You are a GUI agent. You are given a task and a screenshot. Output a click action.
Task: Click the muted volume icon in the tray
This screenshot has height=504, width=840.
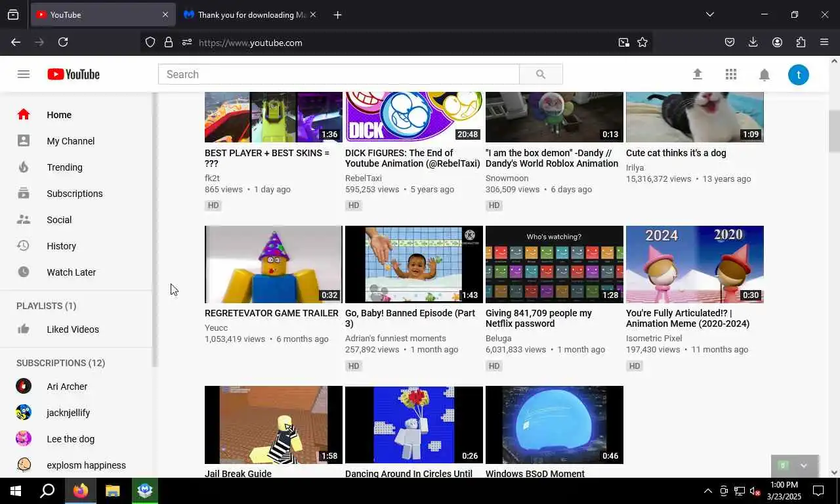click(x=755, y=491)
